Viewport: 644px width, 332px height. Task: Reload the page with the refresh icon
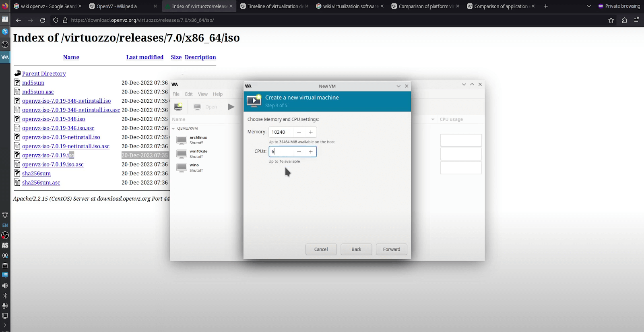click(x=43, y=20)
